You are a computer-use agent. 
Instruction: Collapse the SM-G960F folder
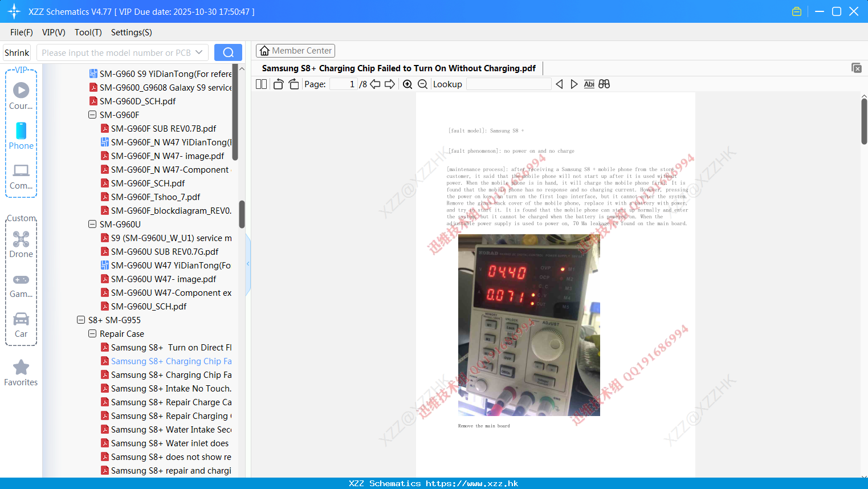(92, 115)
